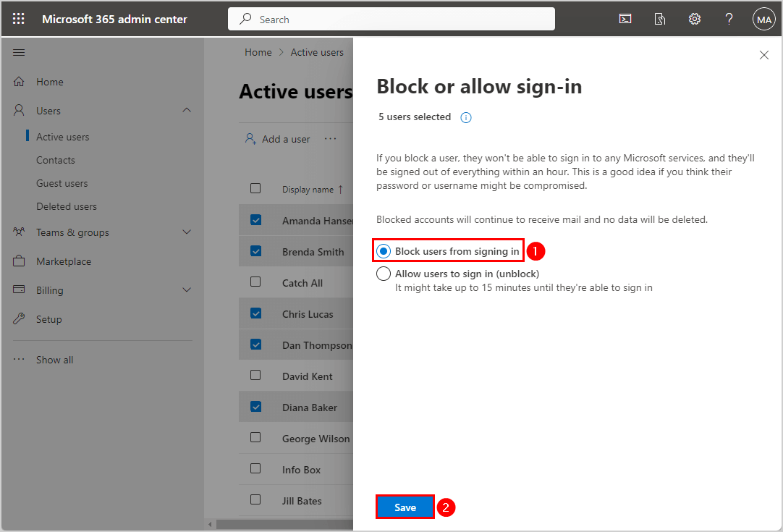Image resolution: width=783 pixels, height=532 pixels.
Task: Collapse the navigation menu hamburger icon
Action: pos(20,53)
